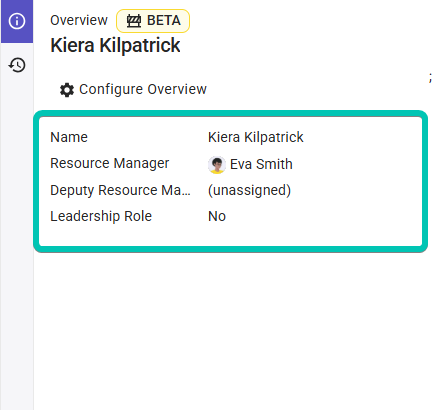This screenshot has height=410, width=432.
Task: Click the BETA label badge
Action: tap(153, 21)
